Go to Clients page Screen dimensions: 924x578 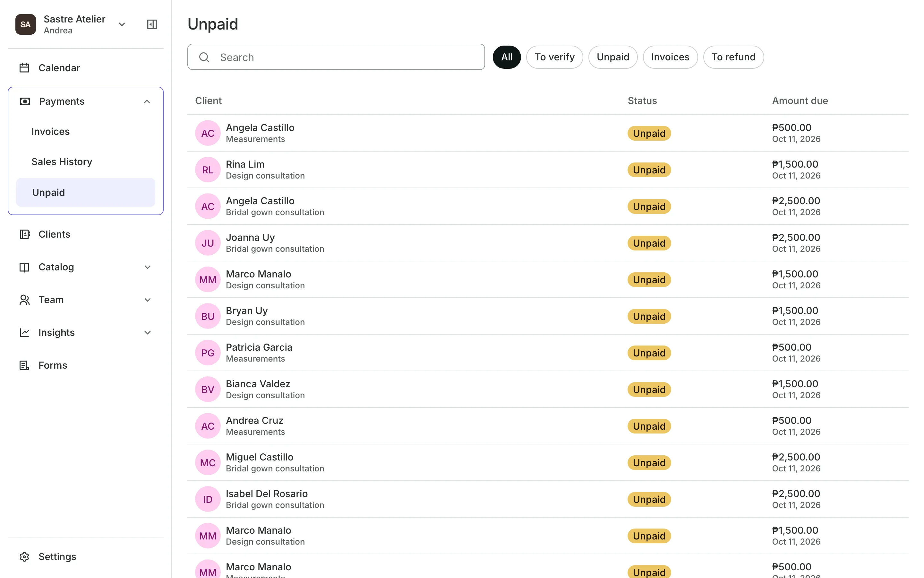86,234
